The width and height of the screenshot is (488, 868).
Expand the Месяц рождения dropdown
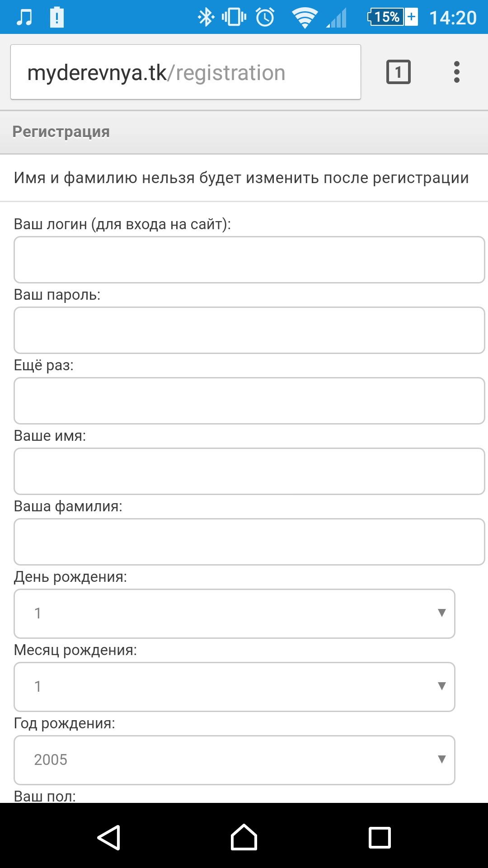234,687
